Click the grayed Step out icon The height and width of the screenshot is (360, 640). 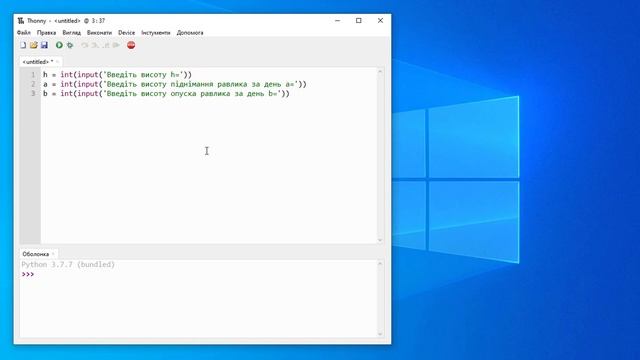[x=106, y=45]
